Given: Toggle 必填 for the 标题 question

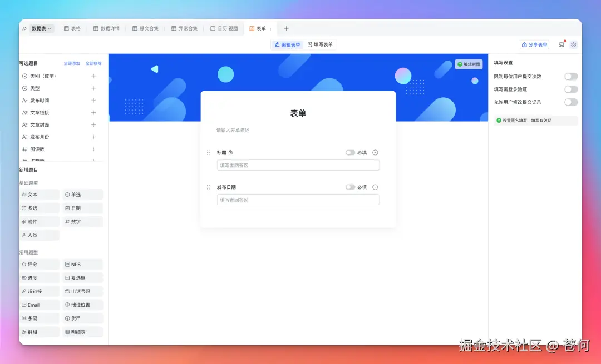Looking at the screenshot, I should point(350,152).
